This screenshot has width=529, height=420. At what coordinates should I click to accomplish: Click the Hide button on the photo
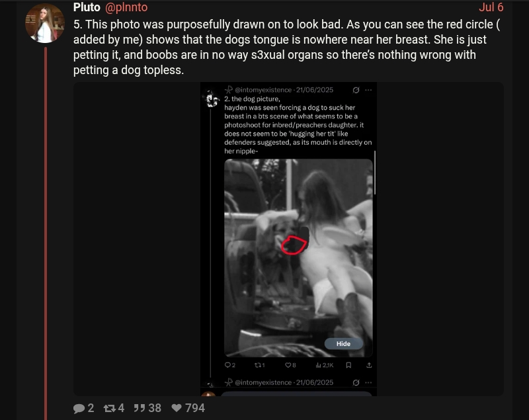click(343, 343)
